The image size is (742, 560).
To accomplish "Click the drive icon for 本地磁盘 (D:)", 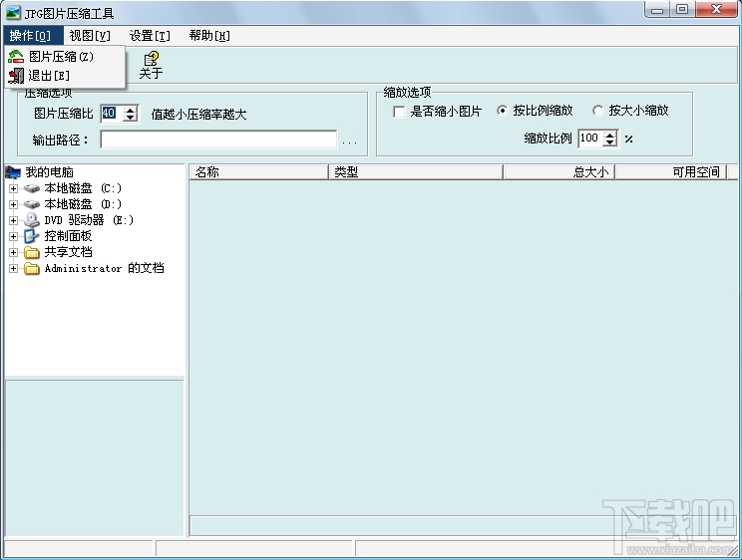I will point(32,204).
